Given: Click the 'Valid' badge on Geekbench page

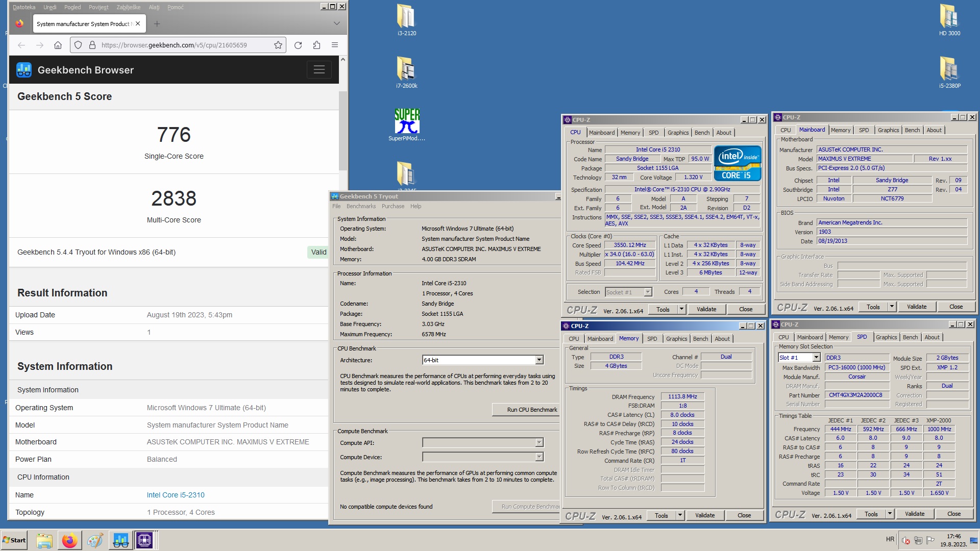Looking at the screenshot, I should [318, 252].
